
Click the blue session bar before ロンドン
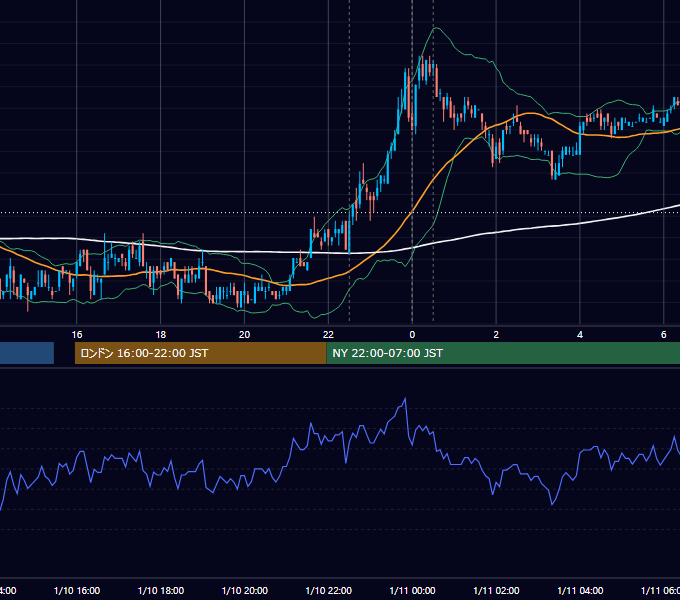click(x=27, y=353)
